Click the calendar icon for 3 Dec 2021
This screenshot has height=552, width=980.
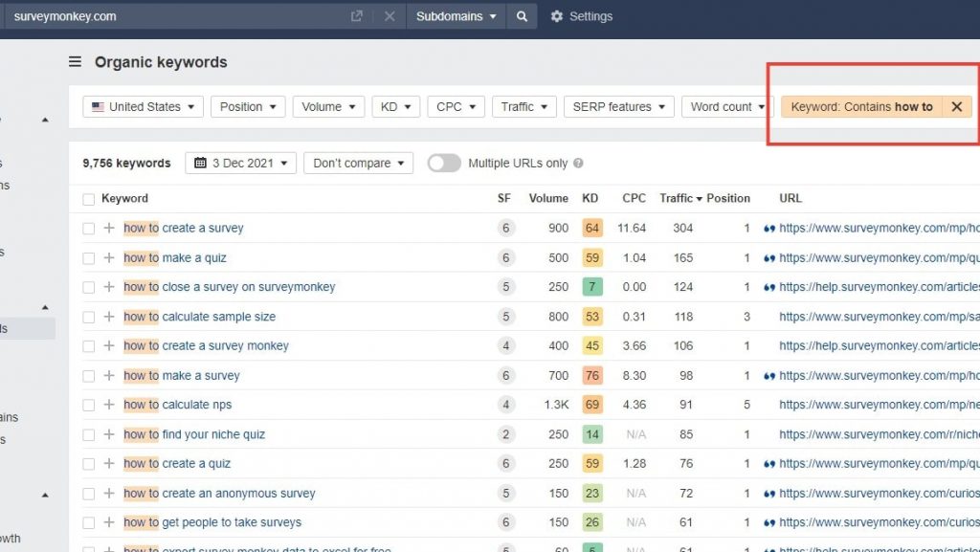(200, 163)
